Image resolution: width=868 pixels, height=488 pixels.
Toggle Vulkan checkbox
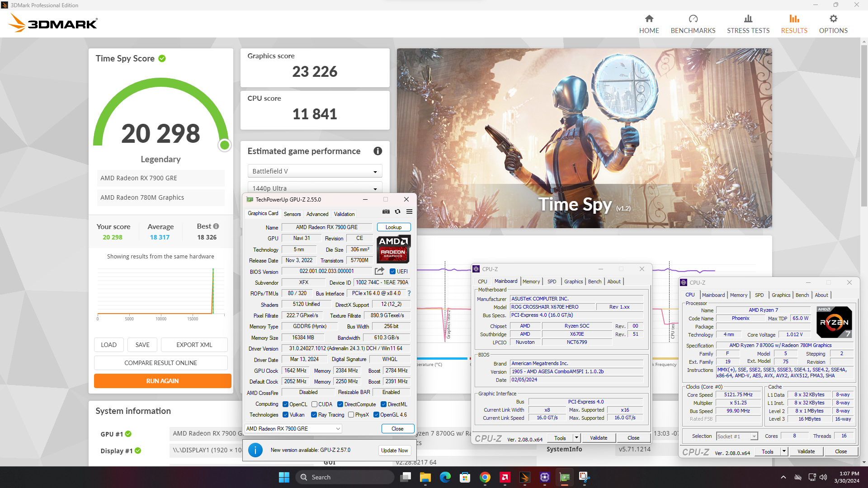coord(285,415)
